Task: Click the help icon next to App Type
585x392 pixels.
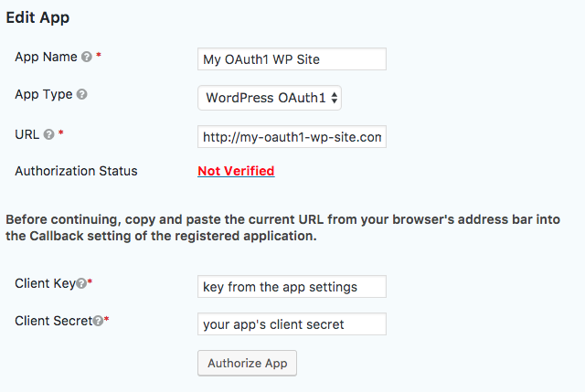Action: pyautogui.click(x=82, y=94)
